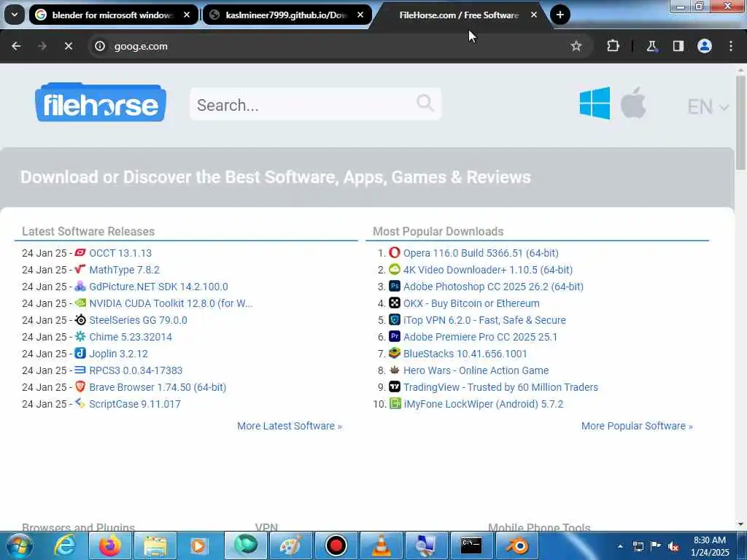
Task: Bookmark page with star icon
Action: pos(576,46)
